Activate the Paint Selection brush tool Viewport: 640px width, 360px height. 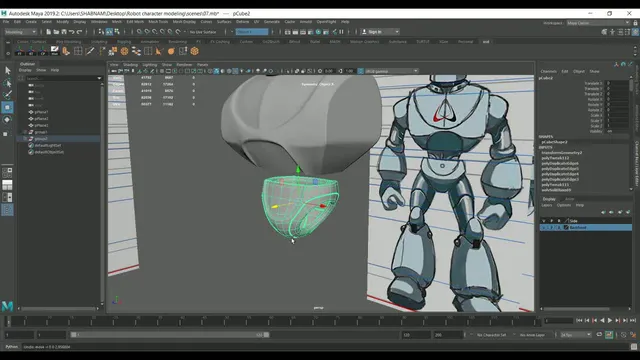point(7,95)
